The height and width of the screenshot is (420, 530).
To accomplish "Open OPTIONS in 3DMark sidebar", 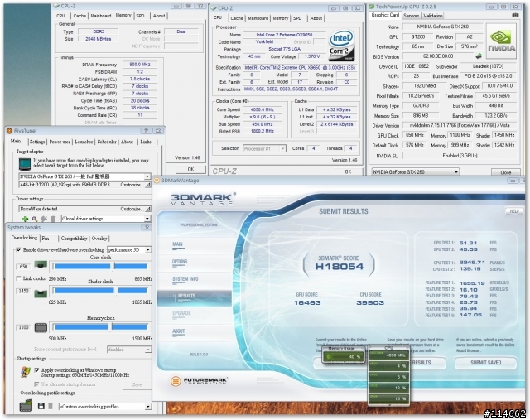I will [x=180, y=263].
